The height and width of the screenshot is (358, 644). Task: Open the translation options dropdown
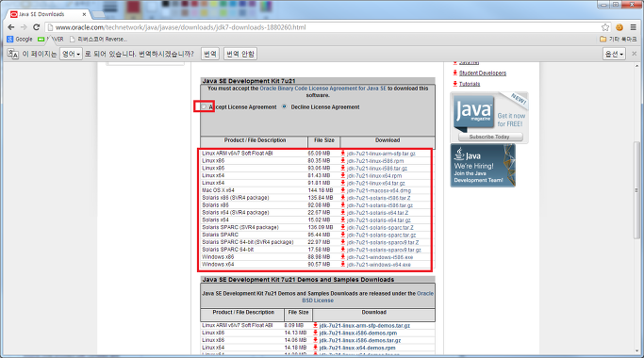(x=614, y=54)
